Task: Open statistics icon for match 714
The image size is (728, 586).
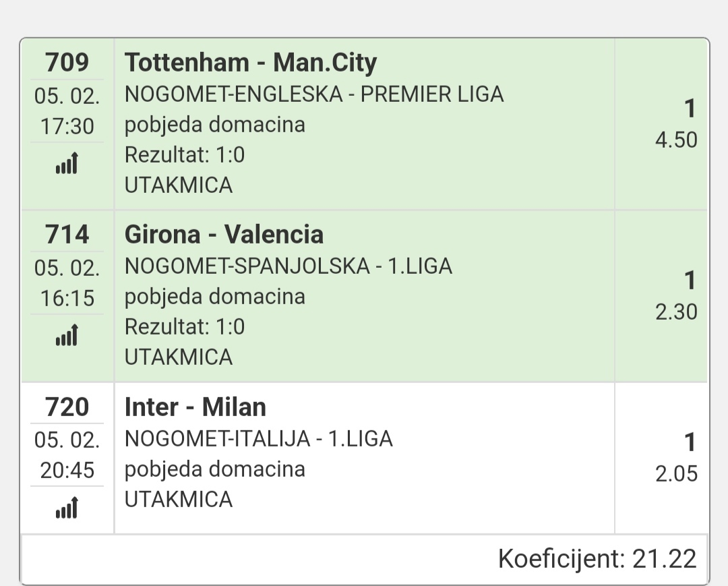Action: pyautogui.click(x=67, y=336)
